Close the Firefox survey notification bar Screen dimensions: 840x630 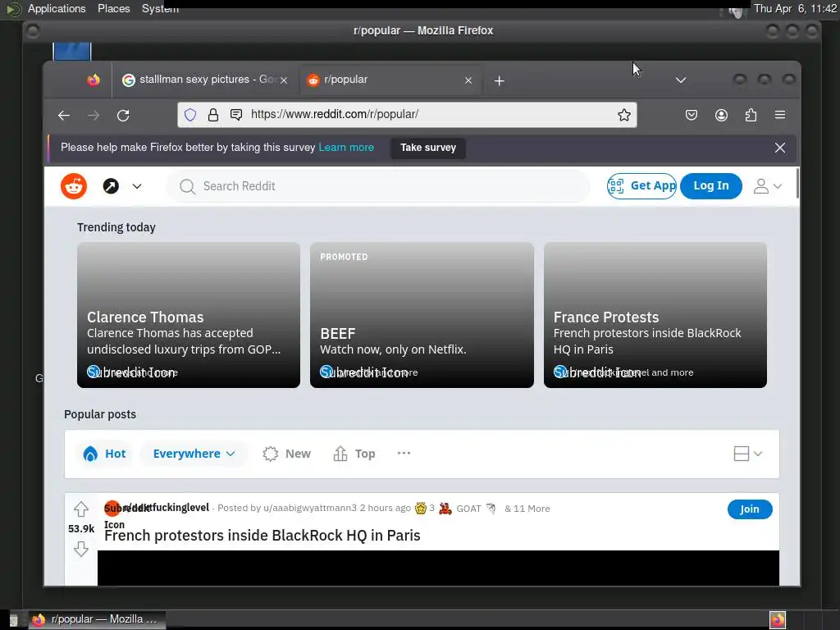[779, 148]
